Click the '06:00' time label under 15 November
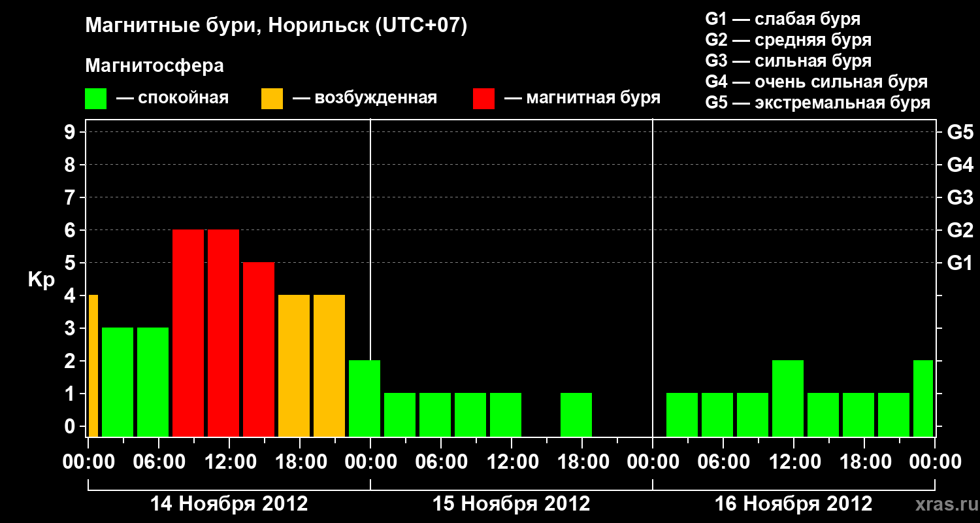The image size is (980, 523). pos(441,462)
